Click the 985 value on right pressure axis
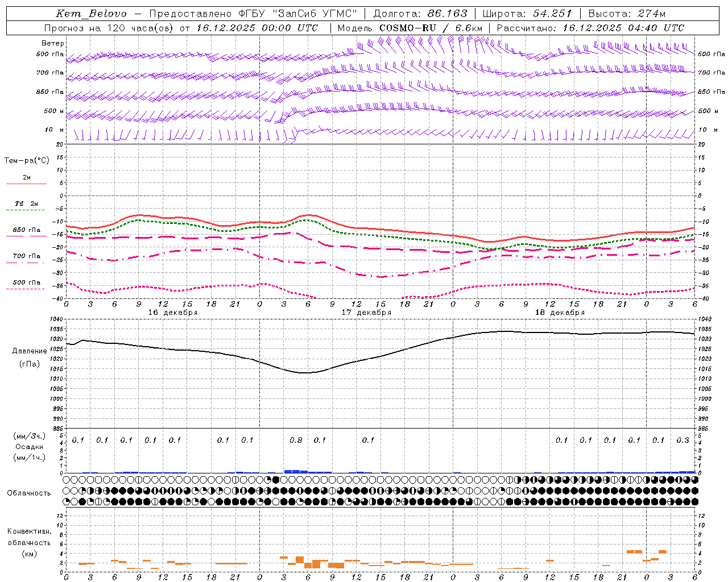The width and height of the screenshot is (728, 582). pyautogui.click(x=704, y=429)
